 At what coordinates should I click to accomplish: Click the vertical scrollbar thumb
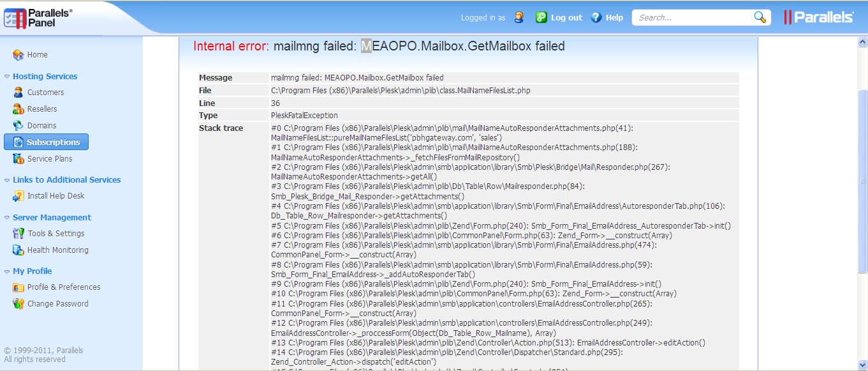pyautogui.click(x=862, y=182)
